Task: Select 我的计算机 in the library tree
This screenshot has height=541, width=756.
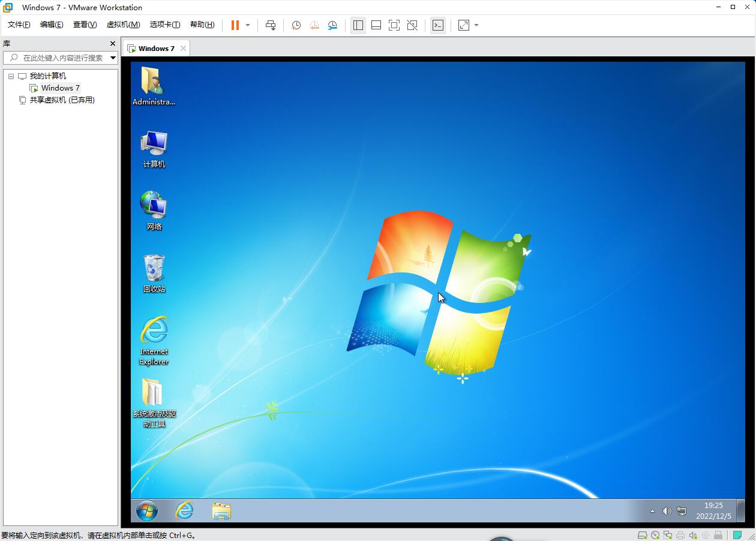Action: tap(48, 76)
